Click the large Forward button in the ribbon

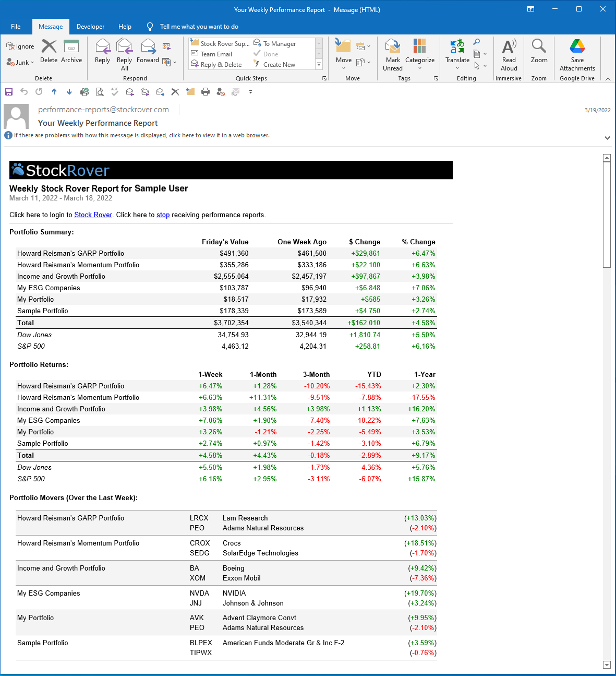coord(148,51)
